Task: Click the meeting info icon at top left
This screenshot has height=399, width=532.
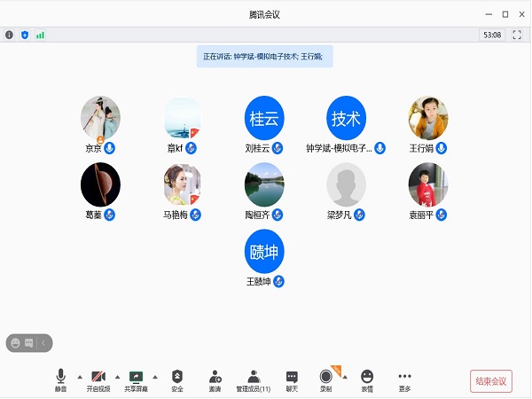Action: [x=10, y=35]
